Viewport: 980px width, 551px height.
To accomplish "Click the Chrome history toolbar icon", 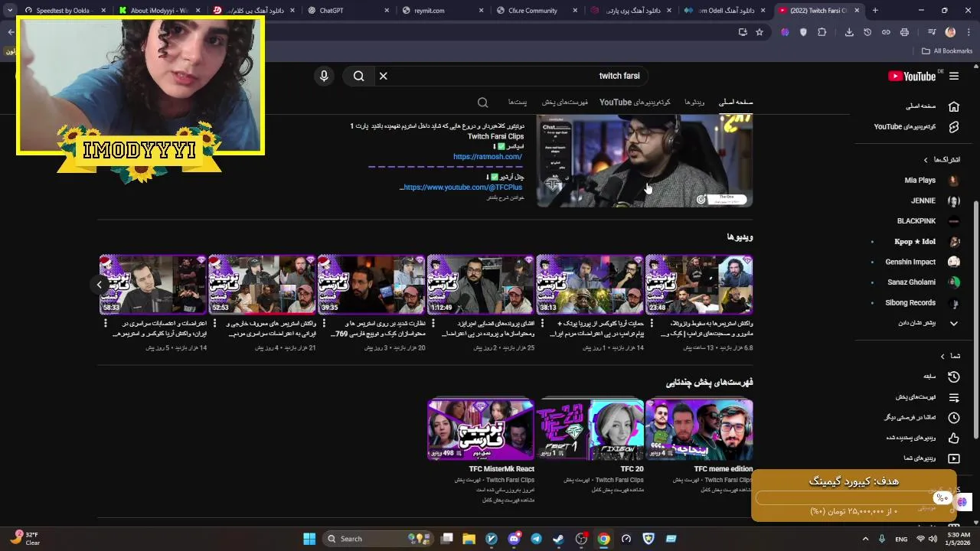I will pos(867,32).
